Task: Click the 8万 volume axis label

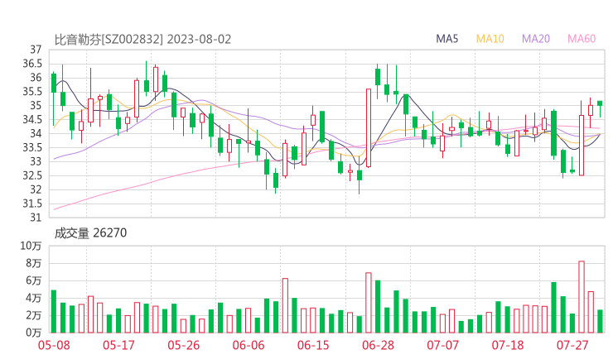Action: point(34,263)
